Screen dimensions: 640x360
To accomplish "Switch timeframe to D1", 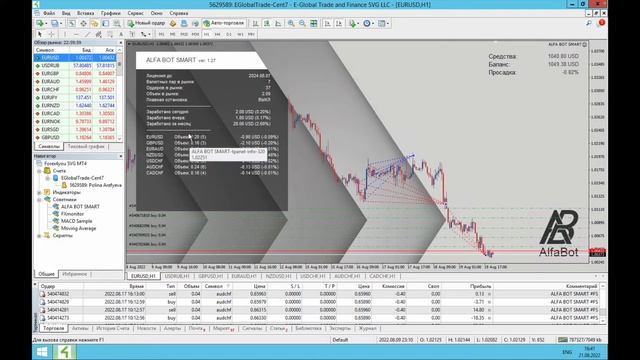I will (229, 34).
